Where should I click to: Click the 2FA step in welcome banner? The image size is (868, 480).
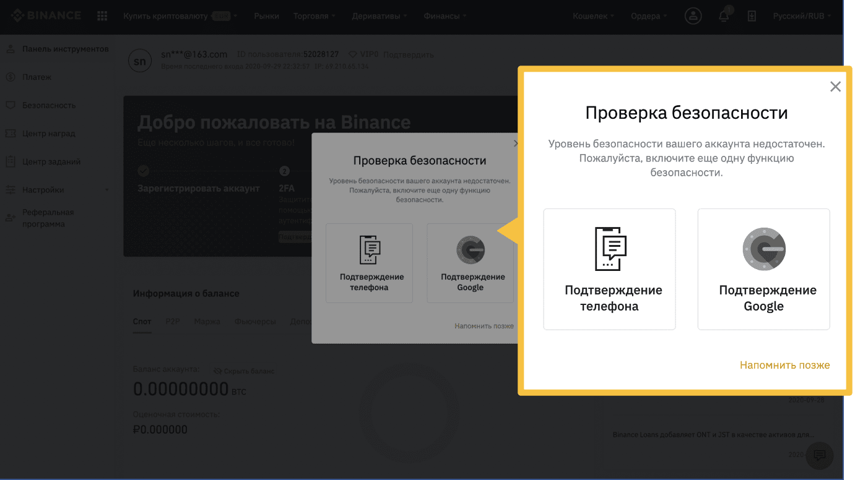286,188
